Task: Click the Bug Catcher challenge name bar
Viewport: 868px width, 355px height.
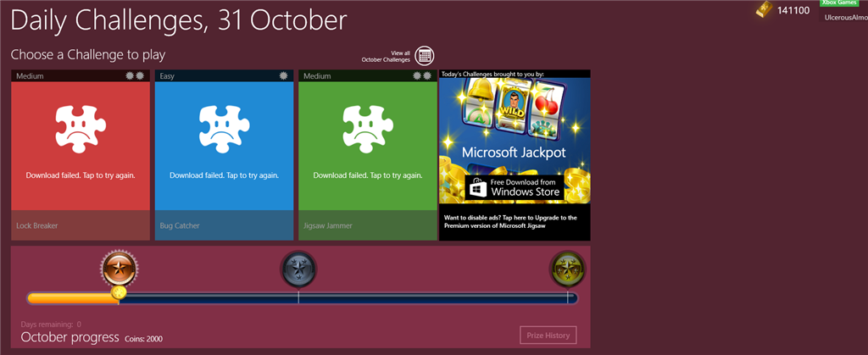Action: click(224, 225)
